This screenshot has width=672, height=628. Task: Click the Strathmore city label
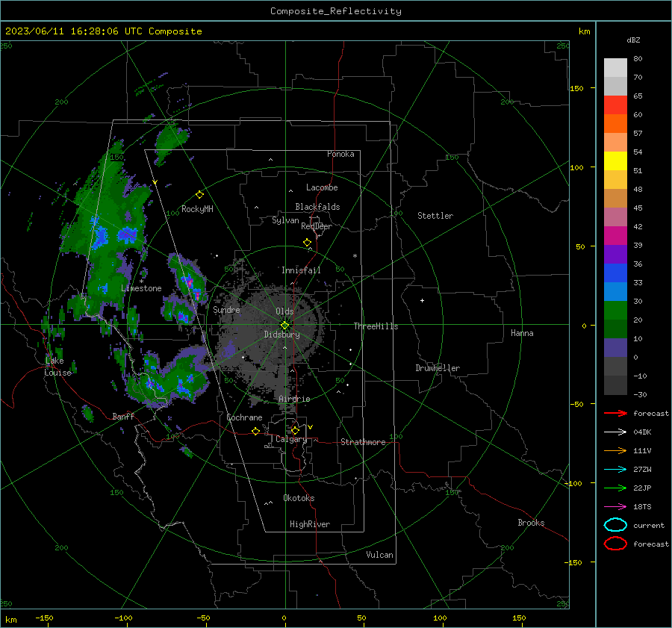pos(363,442)
